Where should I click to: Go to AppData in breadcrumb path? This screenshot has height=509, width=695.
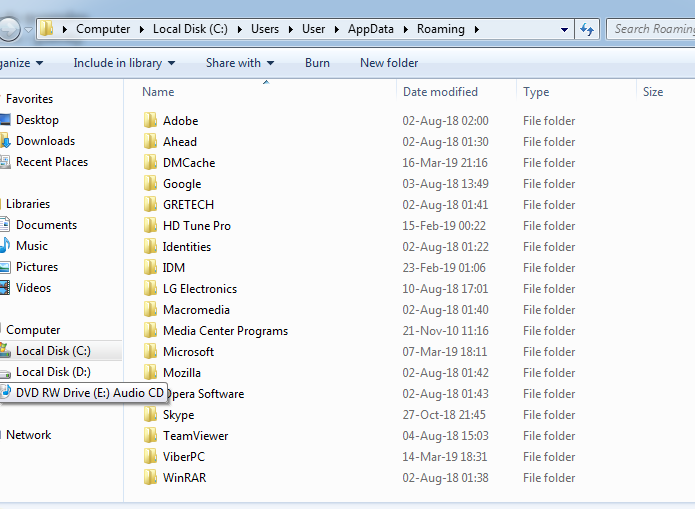pos(371,29)
